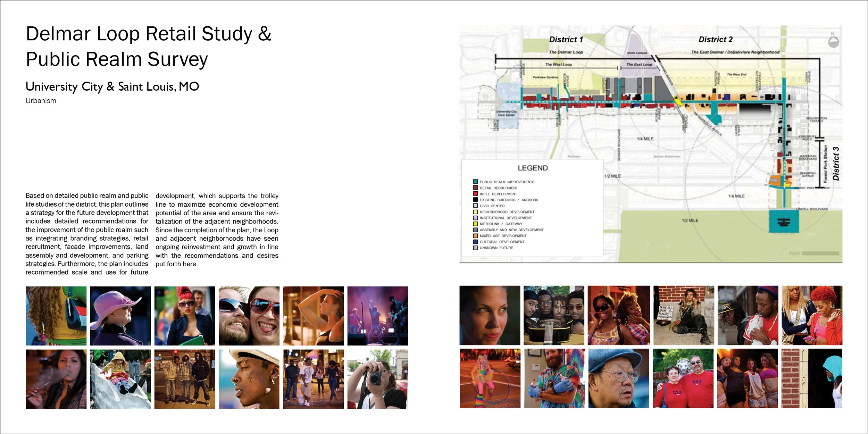868x434 pixels.
Task: Open the woman with raised arm night photo
Action: pos(314,316)
